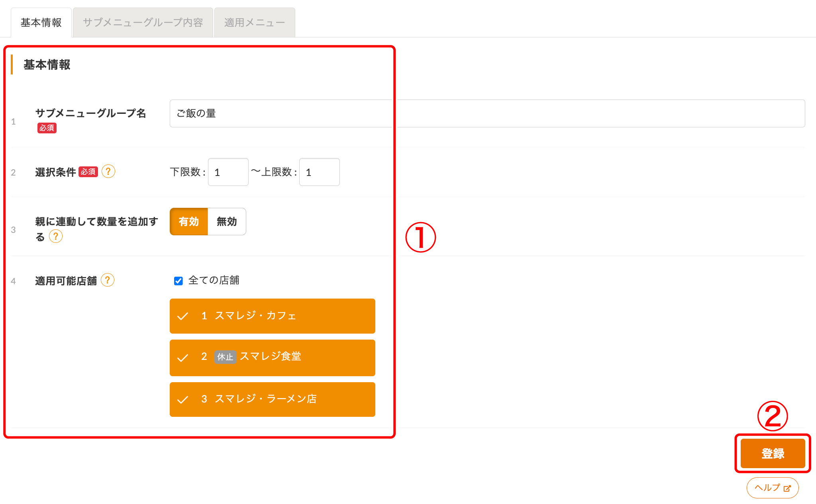
Task: Select 無効 toggle option
Action: click(227, 221)
